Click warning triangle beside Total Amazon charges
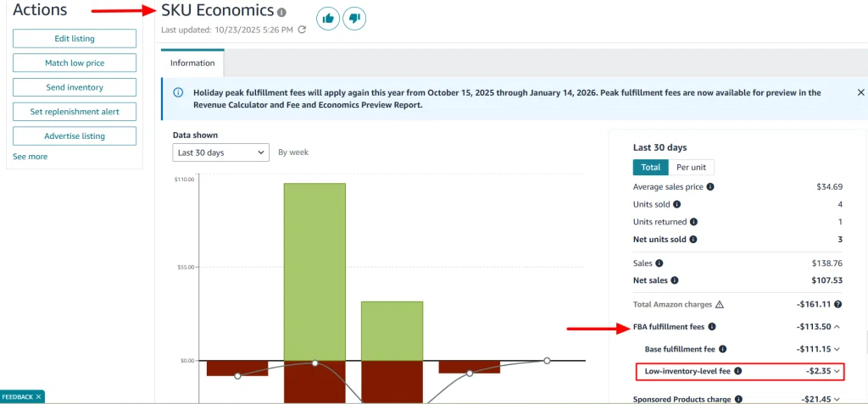Viewport: 868px width, 404px height. (x=720, y=304)
